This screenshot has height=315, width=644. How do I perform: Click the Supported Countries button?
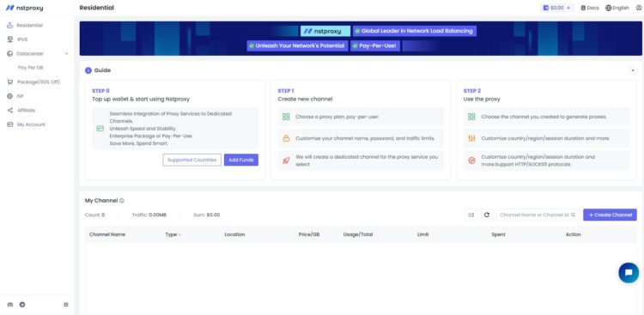(191, 161)
